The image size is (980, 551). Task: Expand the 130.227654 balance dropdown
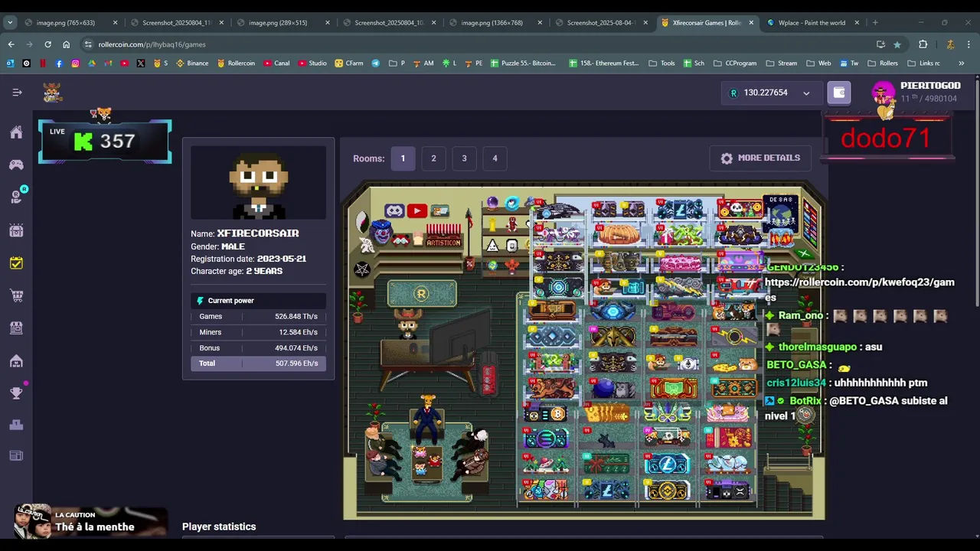click(770, 93)
